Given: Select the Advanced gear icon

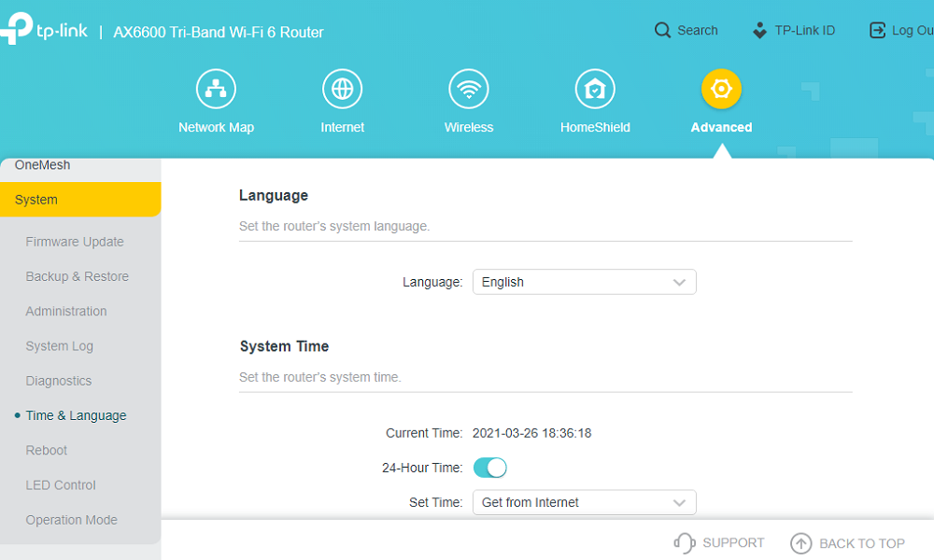Looking at the screenshot, I should click(721, 89).
